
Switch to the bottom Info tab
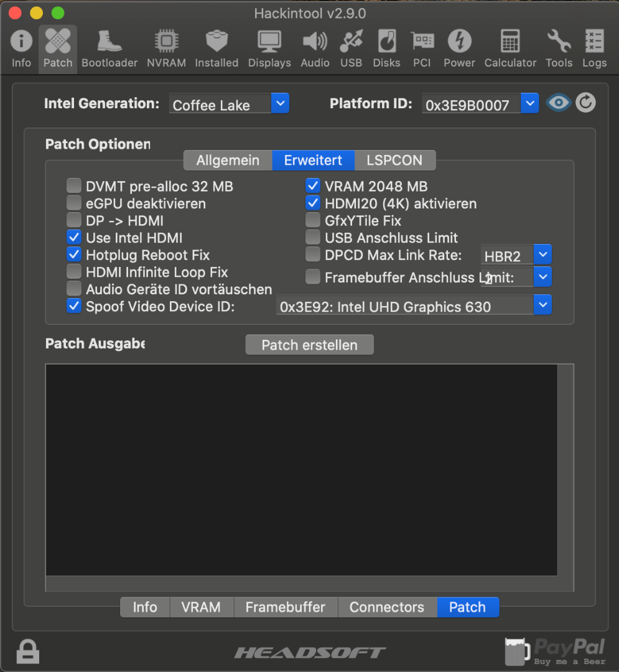[145, 607]
